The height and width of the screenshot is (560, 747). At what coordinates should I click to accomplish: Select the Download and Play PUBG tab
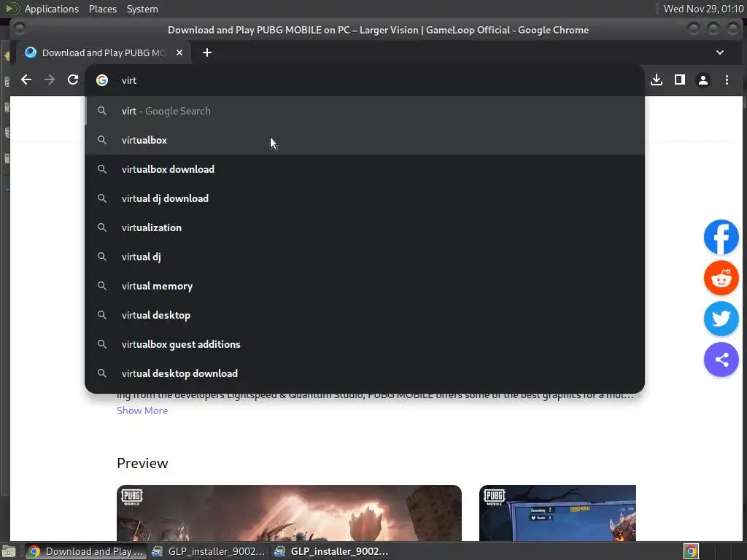point(104,52)
